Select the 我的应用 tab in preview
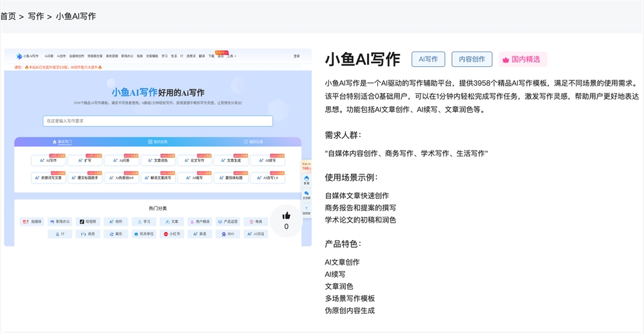The height and width of the screenshot is (334, 644). [x=158, y=142]
